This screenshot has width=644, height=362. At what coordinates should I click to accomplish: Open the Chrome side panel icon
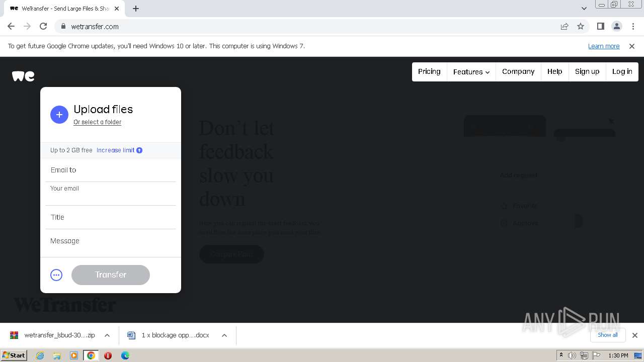point(600,26)
